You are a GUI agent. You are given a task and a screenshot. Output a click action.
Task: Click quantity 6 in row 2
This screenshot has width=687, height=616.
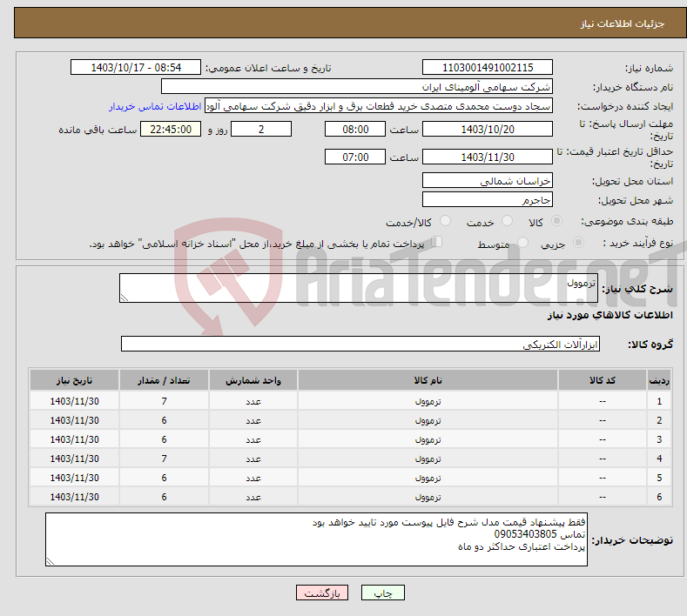pyautogui.click(x=164, y=420)
